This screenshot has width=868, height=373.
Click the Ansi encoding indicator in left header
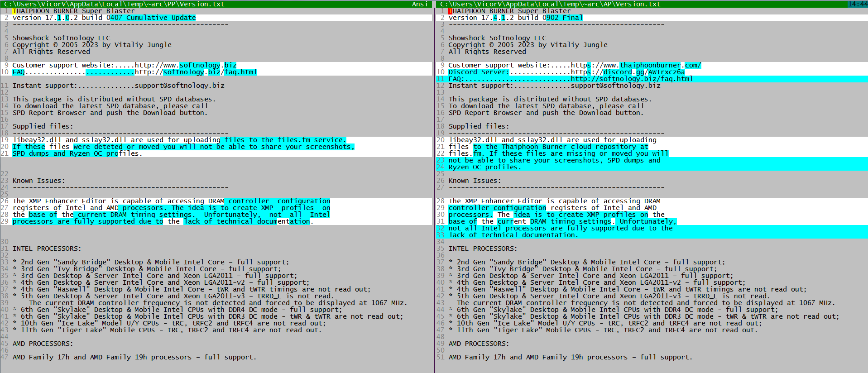[419, 4]
